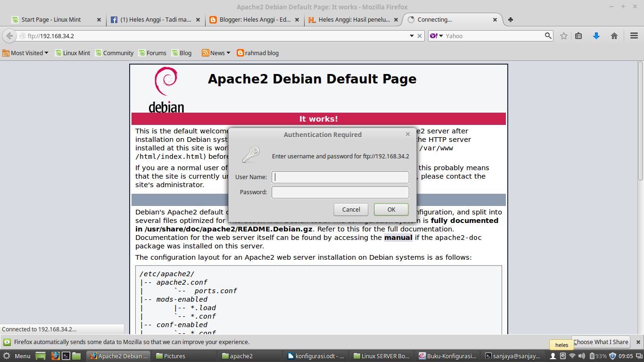
Task: Open the bookmarks list icon
Action: [x=579, y=36]
